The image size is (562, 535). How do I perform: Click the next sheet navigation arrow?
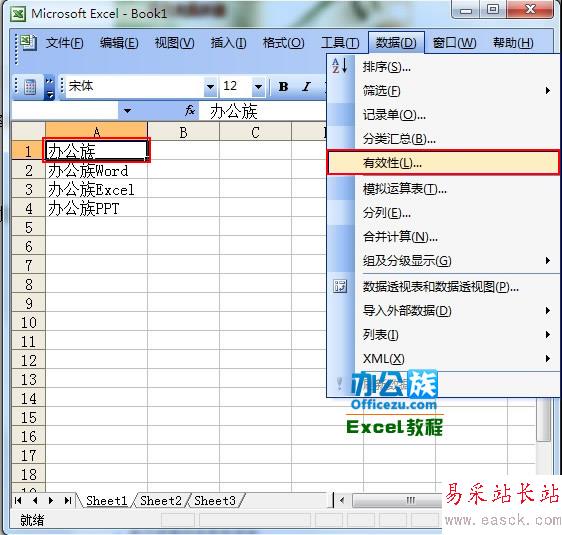coord(51,501)
